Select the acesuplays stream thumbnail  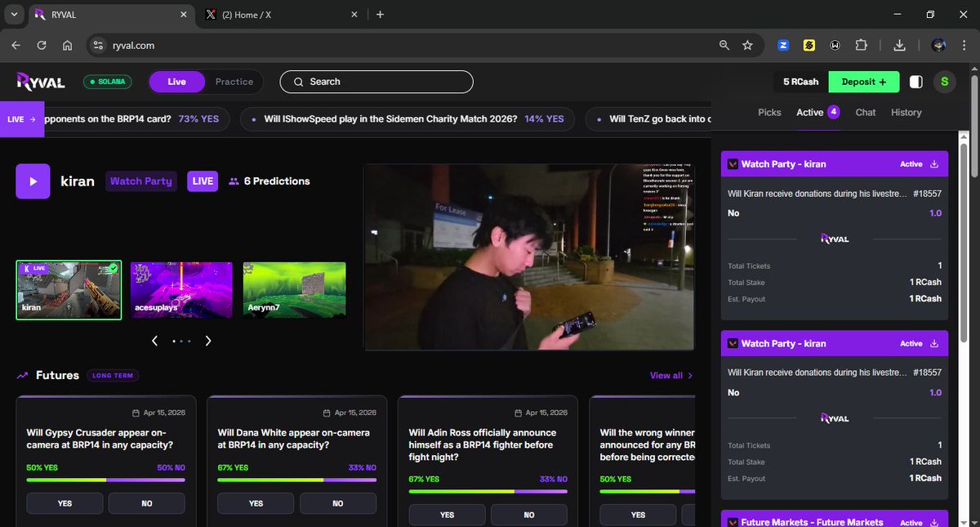(181, 289)
